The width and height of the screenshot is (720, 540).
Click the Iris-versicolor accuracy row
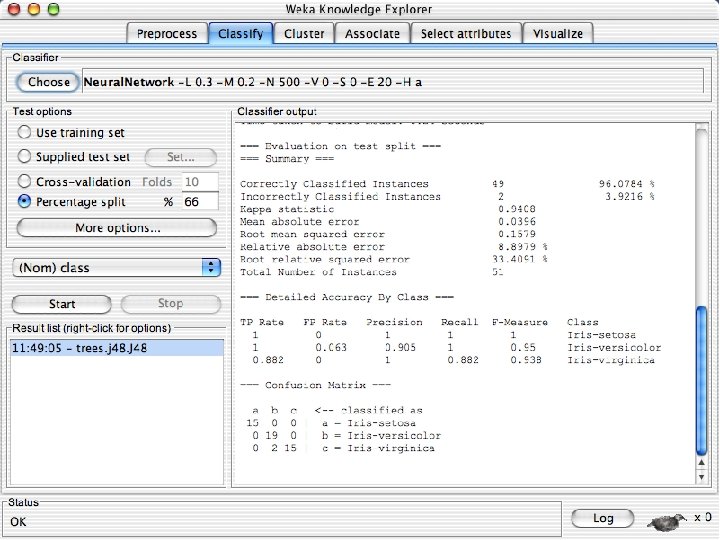(x=450, y=348)
